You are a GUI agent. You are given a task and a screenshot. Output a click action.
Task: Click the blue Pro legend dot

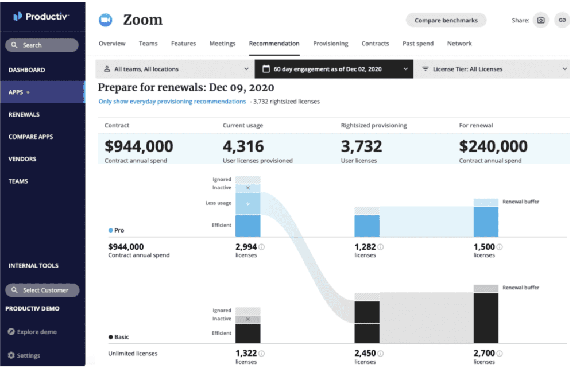point(111,230)
